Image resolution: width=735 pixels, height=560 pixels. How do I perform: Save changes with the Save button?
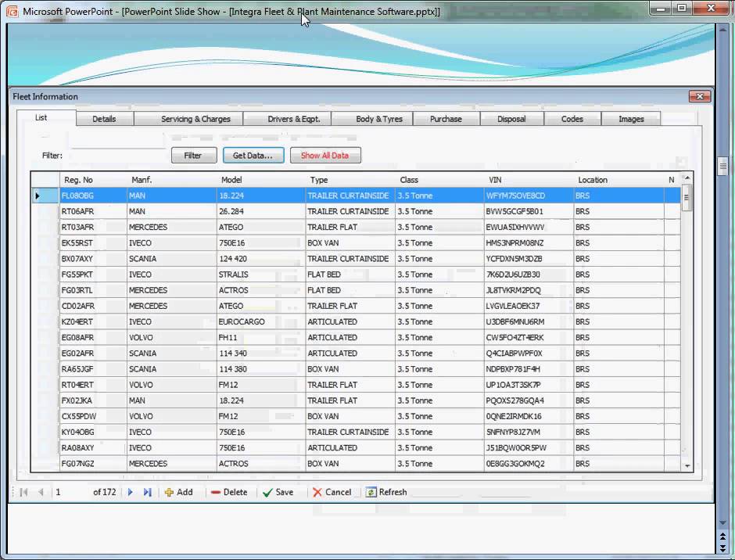click(278, 492)
